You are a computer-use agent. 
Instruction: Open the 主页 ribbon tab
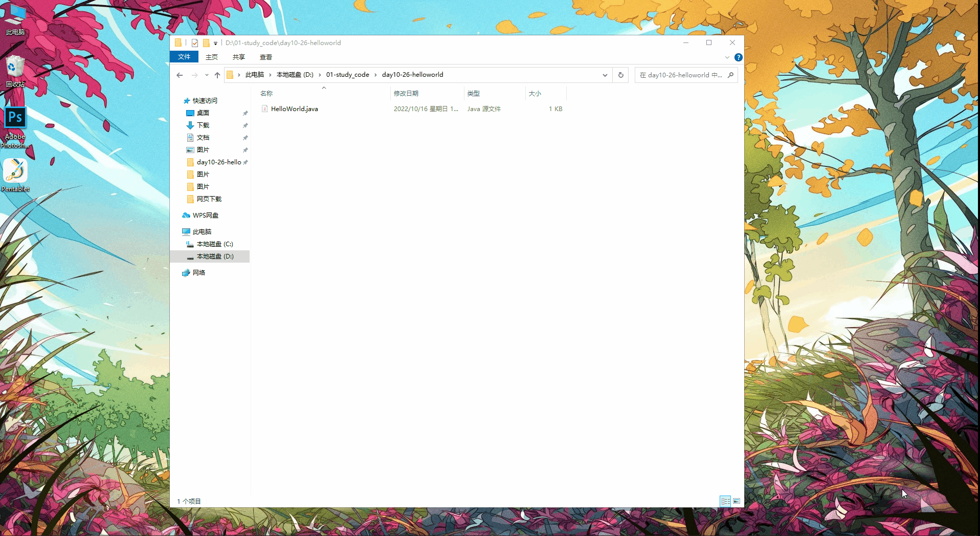point(212,57)
